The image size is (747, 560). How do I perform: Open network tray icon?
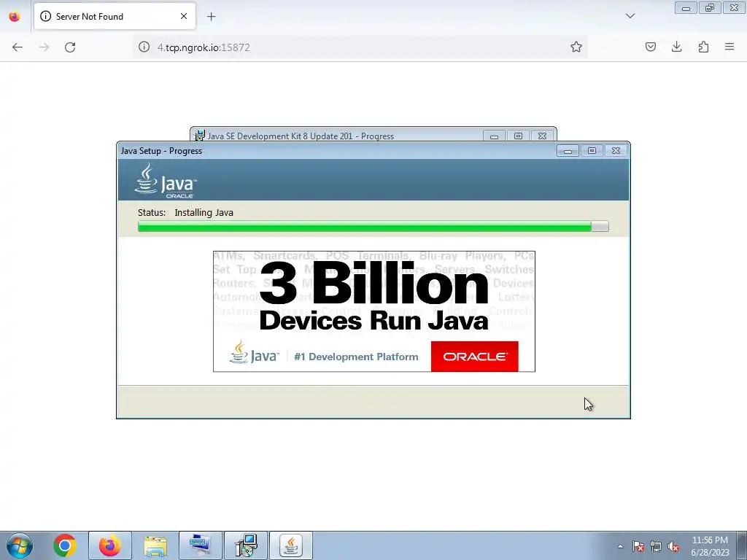656,546
